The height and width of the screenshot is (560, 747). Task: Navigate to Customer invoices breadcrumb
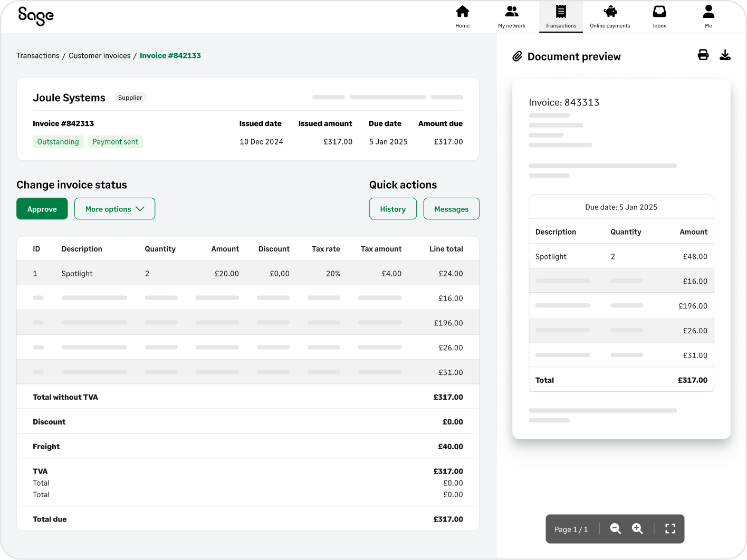pyautogui.click(x=99, y=55)
